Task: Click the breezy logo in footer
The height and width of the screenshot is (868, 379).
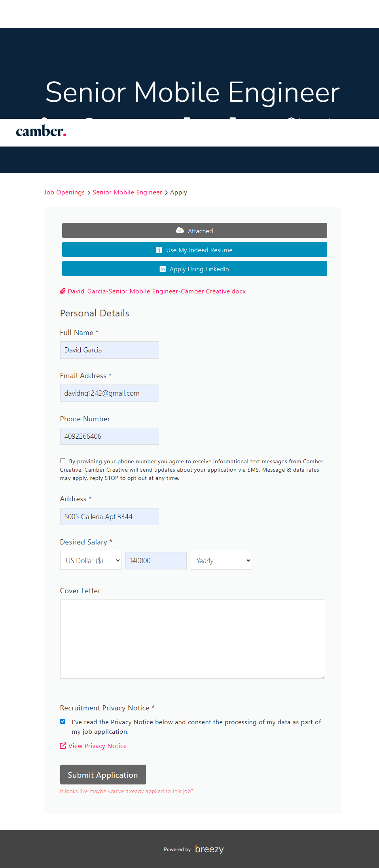Action: 209,849
